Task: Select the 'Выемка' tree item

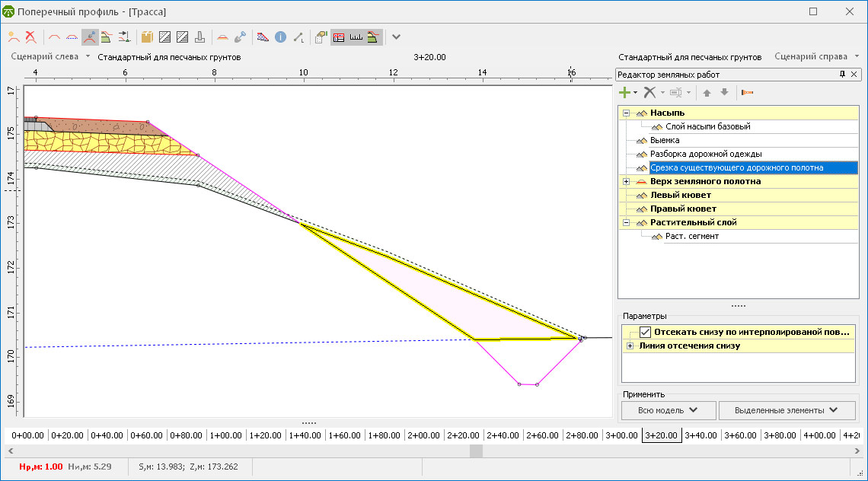Action: tap(664, 141)
